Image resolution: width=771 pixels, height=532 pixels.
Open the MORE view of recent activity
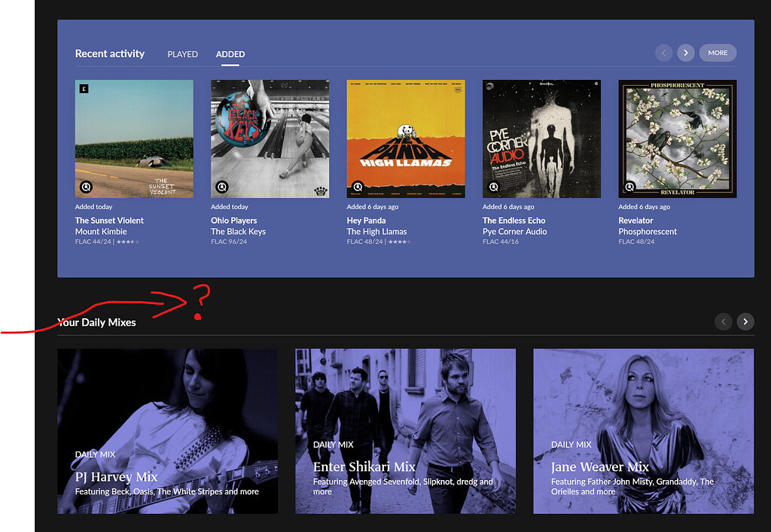tap(718, 53)
